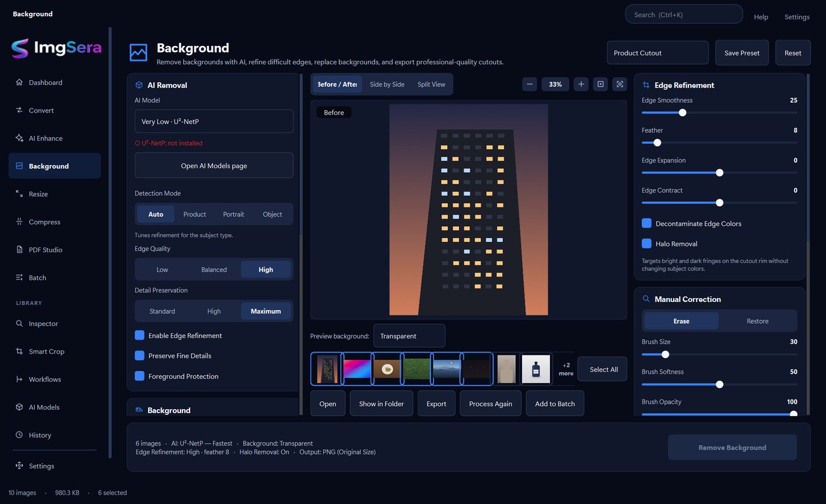Click the Save Preset button

click(x=742, y=52)
